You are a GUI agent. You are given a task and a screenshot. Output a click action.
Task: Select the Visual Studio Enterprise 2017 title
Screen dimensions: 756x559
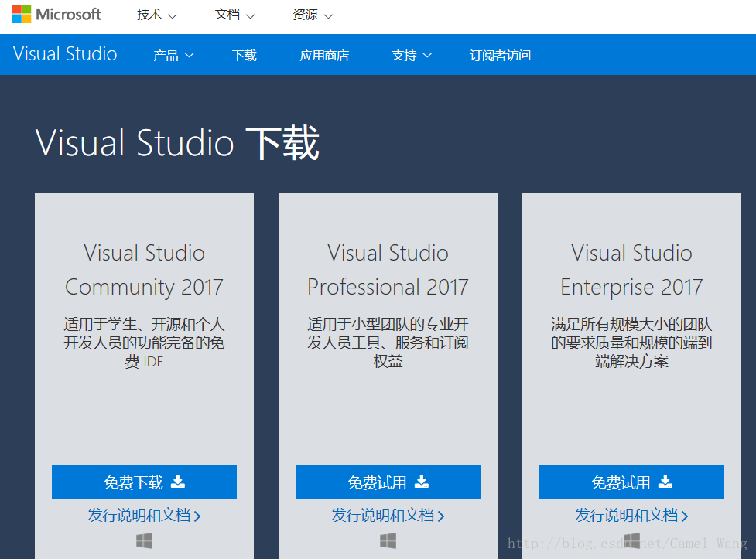[x=631, y=270]
